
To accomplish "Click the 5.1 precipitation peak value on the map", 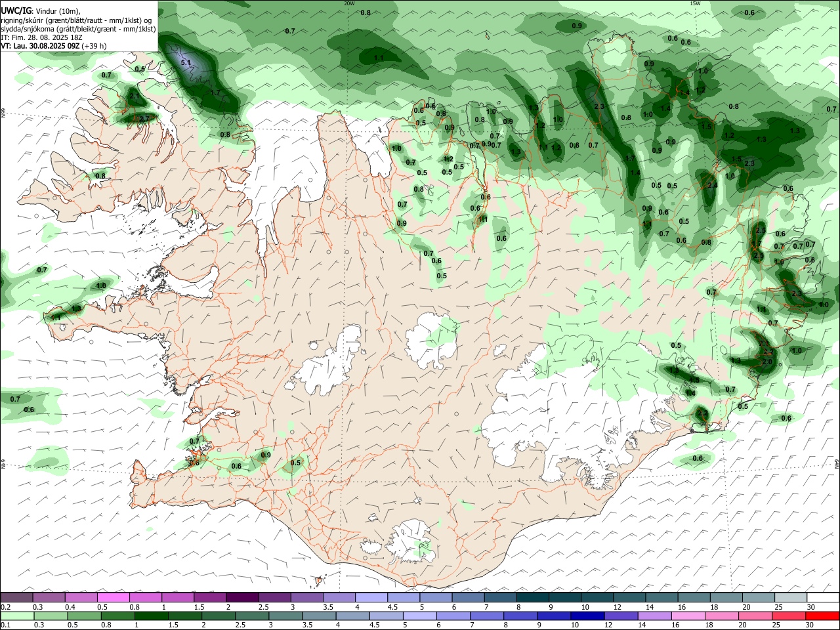I will click(x=185, y=62).
